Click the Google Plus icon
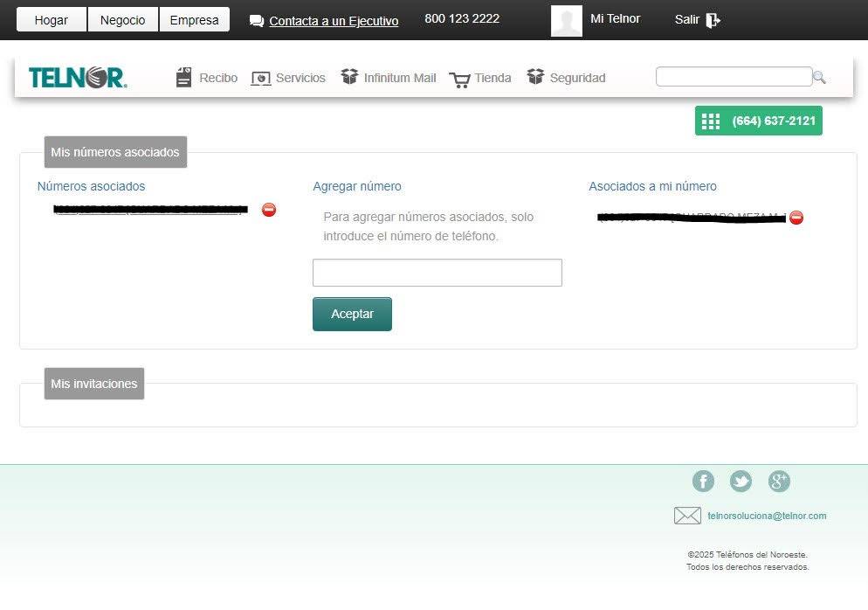The height and width of the screenshot is (610, 868). 779,482
